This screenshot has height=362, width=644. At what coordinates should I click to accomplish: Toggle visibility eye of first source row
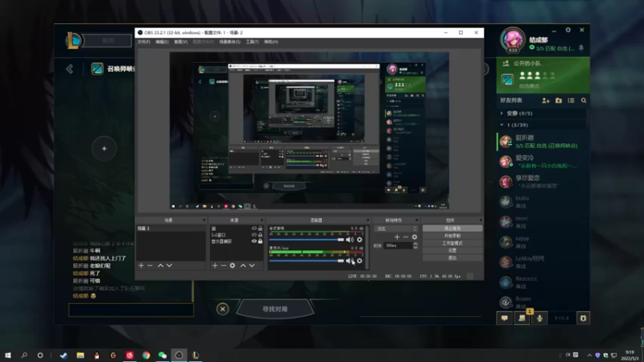(254, 228)
